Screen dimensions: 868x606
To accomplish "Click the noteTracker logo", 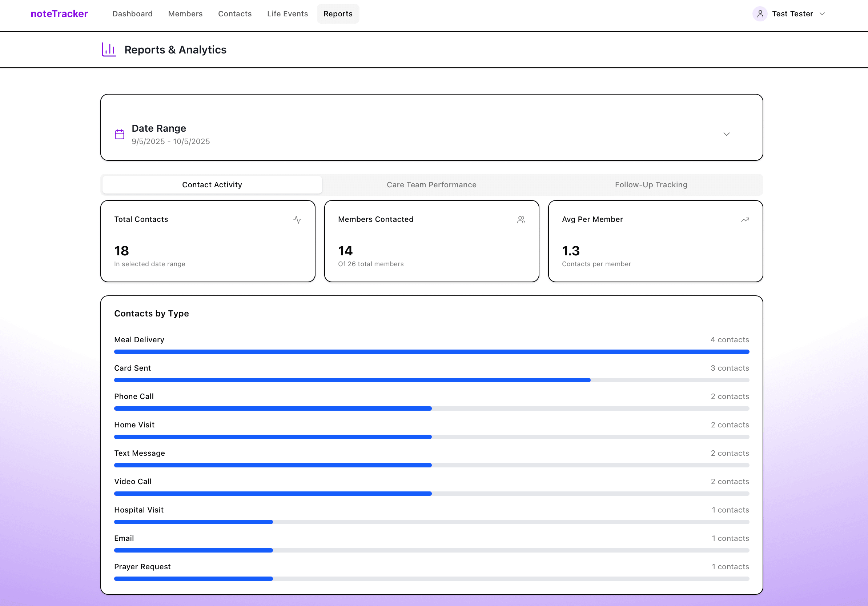I will click(59, 13).
